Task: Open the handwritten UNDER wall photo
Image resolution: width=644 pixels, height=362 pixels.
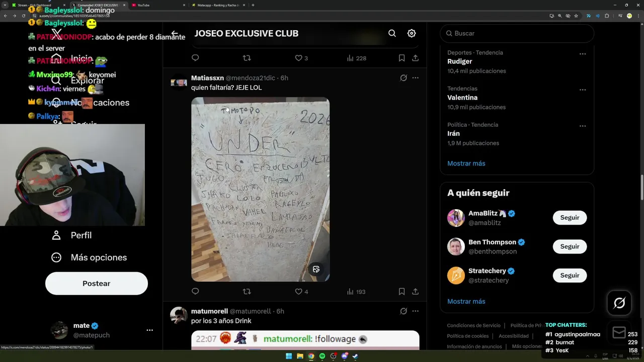Action: pyautogui.click(x=260, y=189)
